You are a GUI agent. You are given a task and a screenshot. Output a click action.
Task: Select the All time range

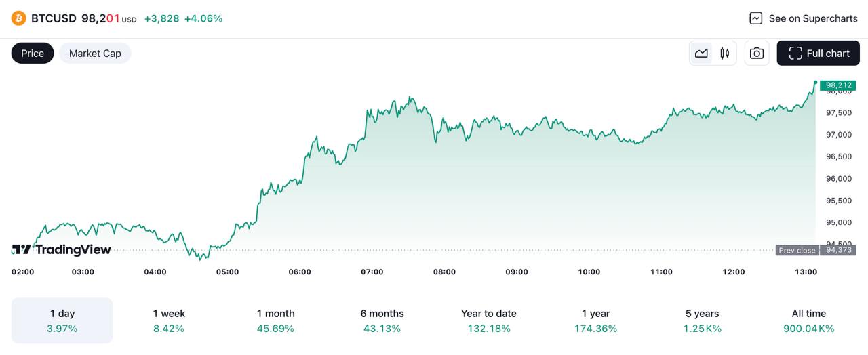[x=809, y=320]
